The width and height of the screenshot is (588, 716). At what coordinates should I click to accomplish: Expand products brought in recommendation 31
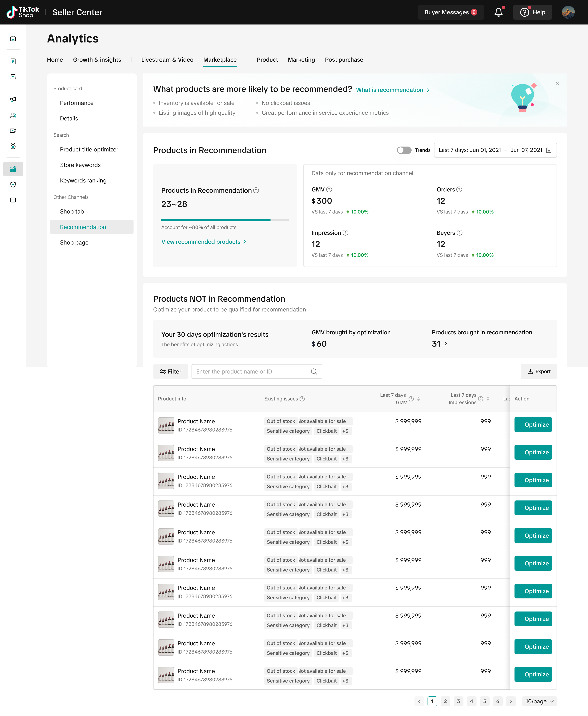(x=445, y=344)
